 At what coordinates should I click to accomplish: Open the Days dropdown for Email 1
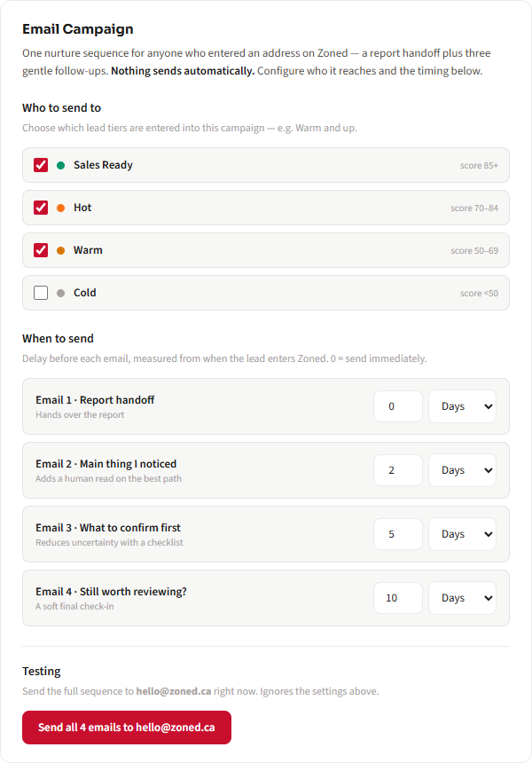[462, 406]
